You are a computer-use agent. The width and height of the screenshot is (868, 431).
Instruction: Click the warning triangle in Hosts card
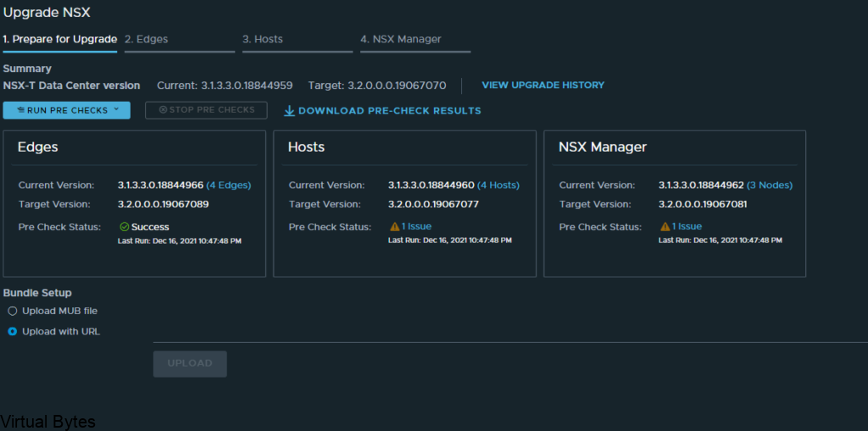[x=395, y=227]
